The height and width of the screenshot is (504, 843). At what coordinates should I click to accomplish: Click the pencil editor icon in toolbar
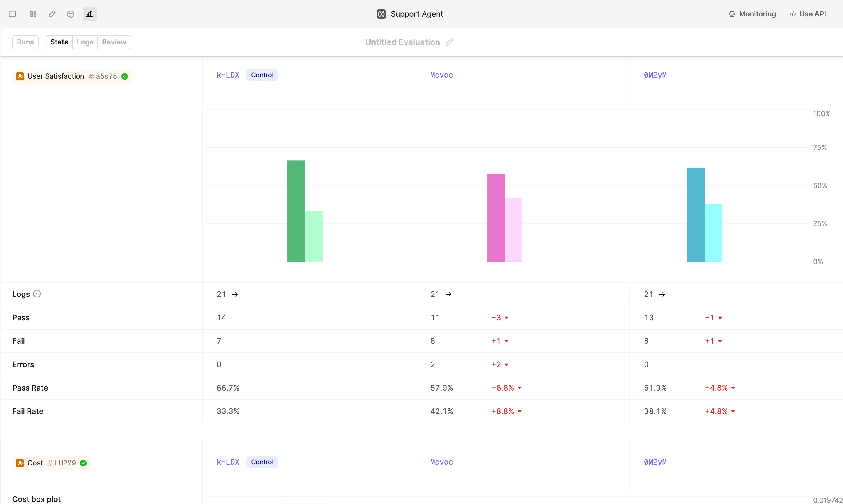click(52, 14)
